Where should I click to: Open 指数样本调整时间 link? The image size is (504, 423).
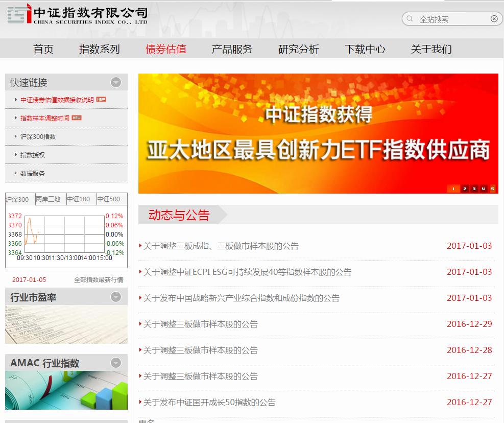pos(44,118)
